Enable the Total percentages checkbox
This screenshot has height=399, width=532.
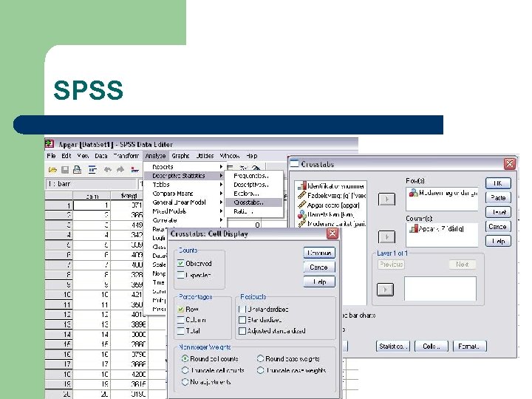180,330
